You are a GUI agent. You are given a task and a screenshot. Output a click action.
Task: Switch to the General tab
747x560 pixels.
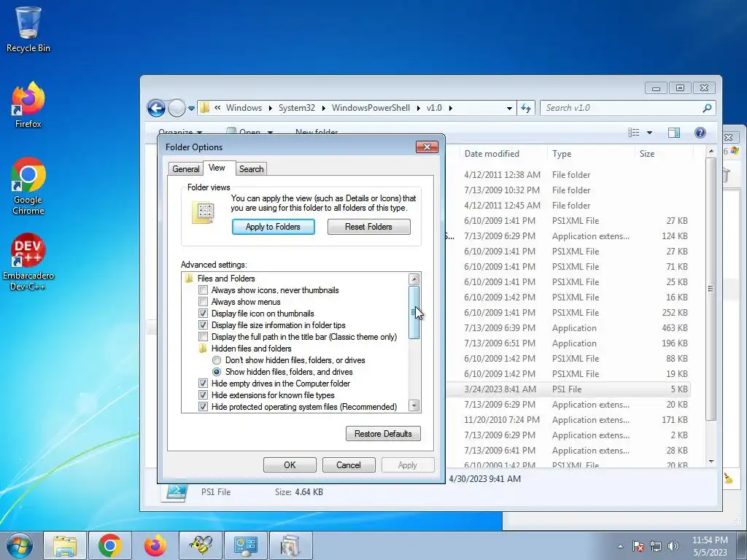coord(186,169)
